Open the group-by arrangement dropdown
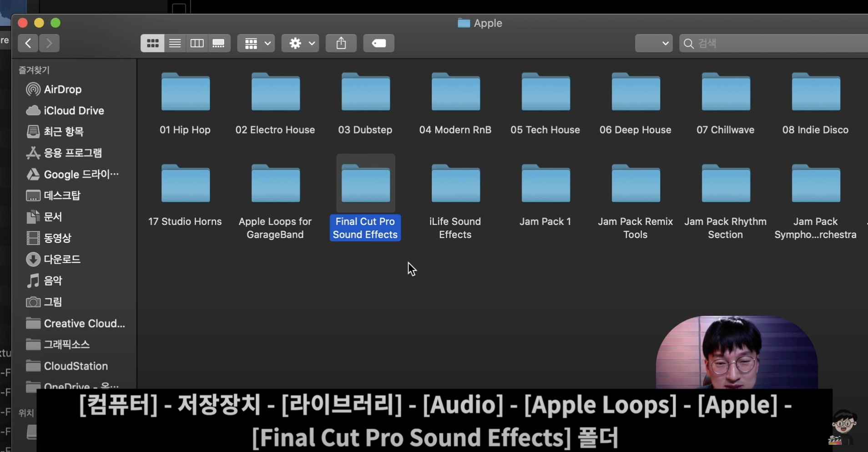The height and width of the screenshot is (452, 868). [x=256, y=43]
